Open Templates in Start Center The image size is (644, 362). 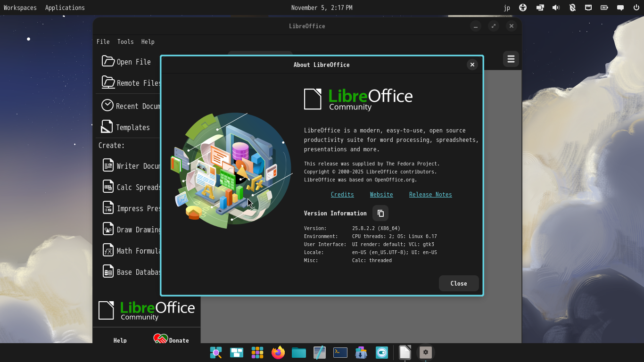point(128,127)
